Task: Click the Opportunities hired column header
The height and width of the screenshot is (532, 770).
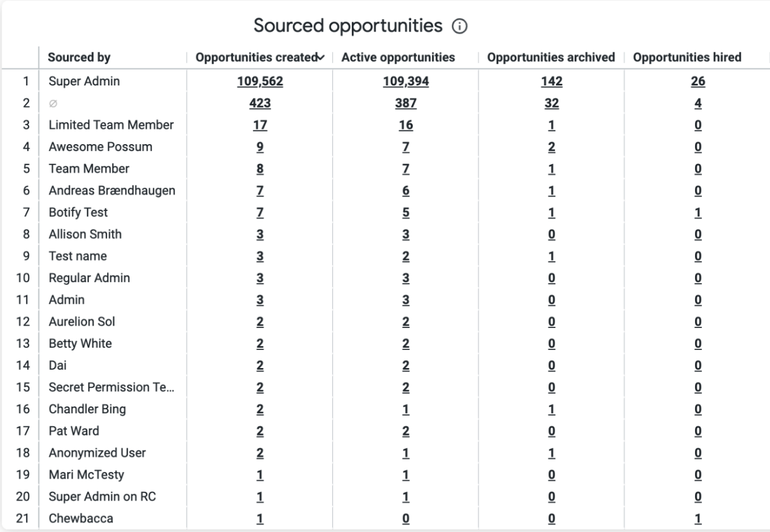Action: [687, 58]
